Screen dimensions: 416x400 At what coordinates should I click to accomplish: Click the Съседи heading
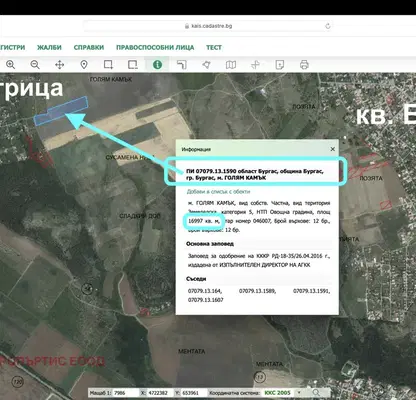[196, 279]
